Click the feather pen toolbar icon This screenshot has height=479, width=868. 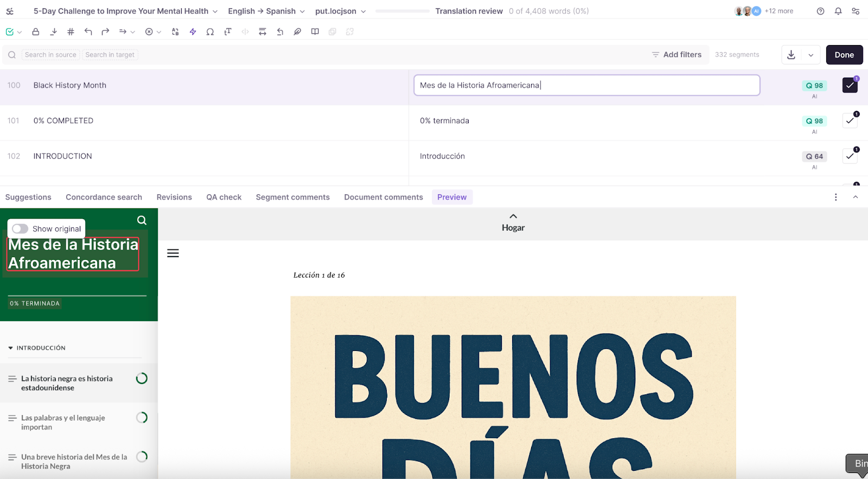[x=297, y=32]
